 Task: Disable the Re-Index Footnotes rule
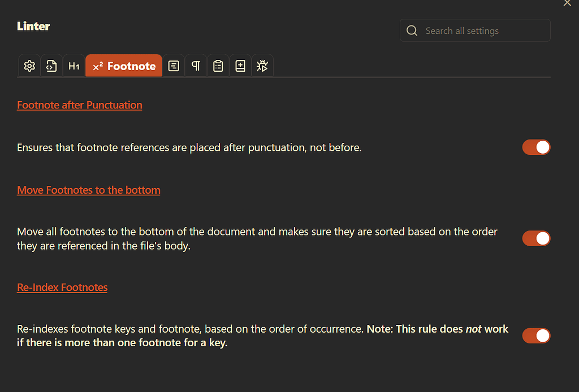pos(536,335)
